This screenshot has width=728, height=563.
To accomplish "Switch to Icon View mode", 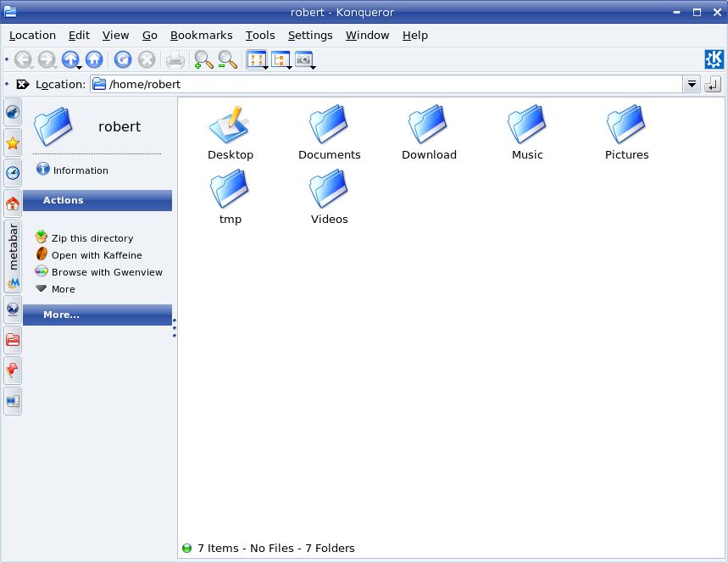I will (256, 59).
